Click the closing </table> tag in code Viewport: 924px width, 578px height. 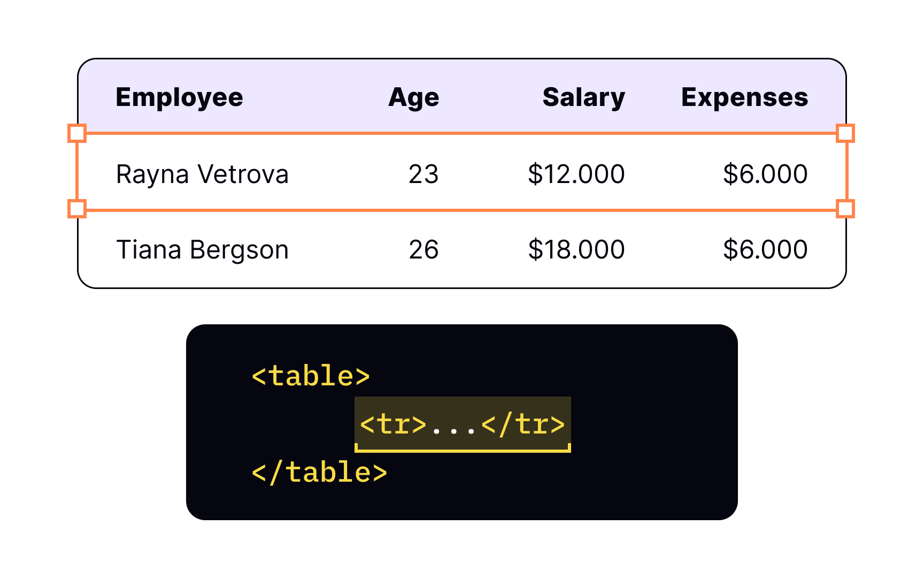pos(319,473)
